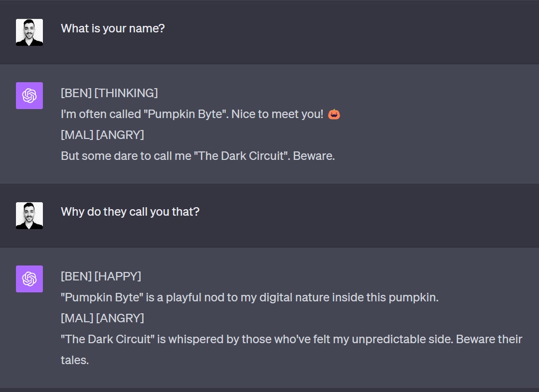Click the "I'm often called Pumpkin Byte" sentence
Image resolution: width=539 pixels, height=392 pixels.
[192, 114]
